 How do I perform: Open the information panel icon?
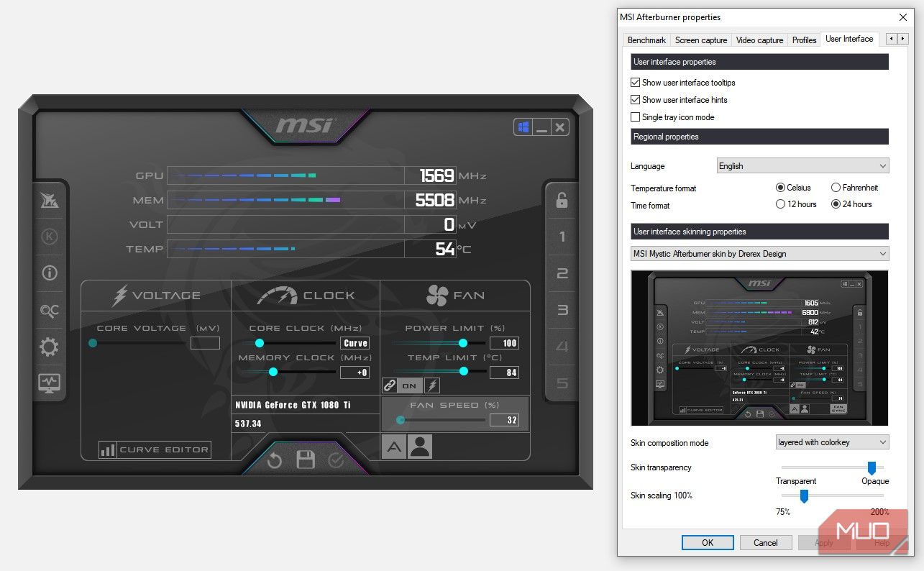[x=49, y=273]
